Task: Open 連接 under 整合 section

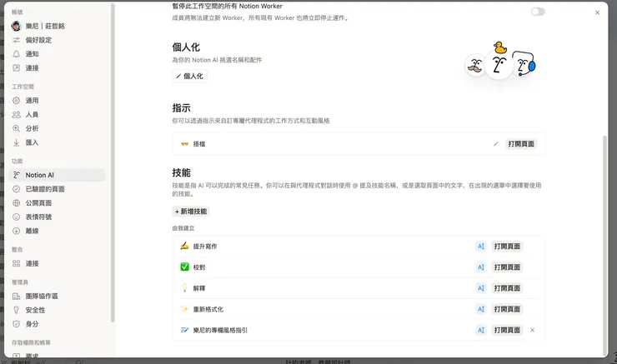Action: pos(57,263)
